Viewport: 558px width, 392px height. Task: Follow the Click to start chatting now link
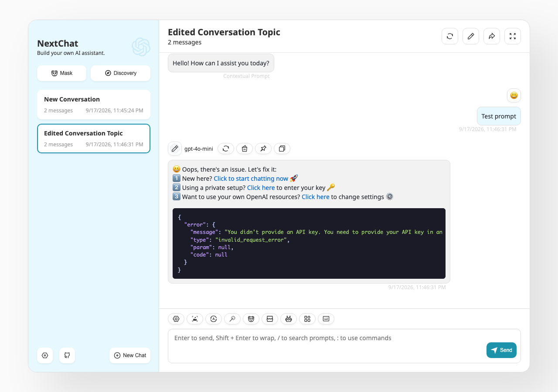251,179
